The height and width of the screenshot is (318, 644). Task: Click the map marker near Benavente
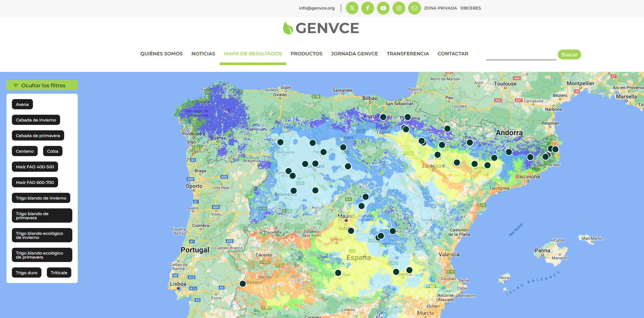point(280,142)
